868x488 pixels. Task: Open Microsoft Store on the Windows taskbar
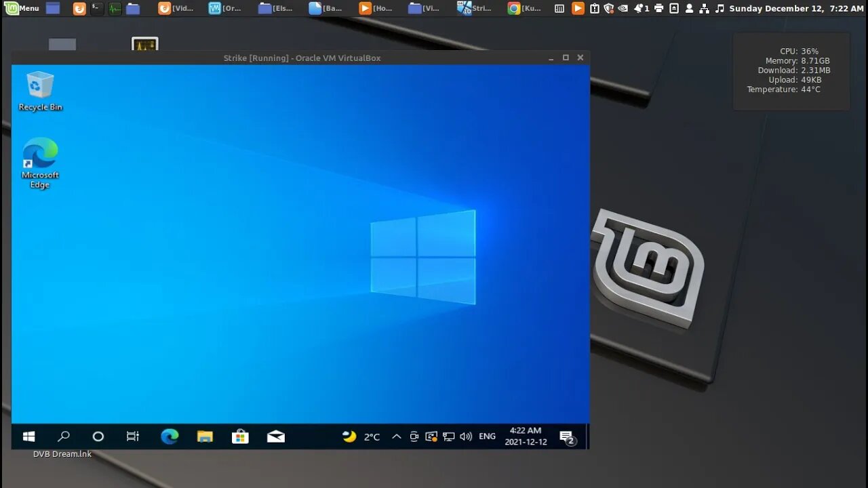click(240, 436)
